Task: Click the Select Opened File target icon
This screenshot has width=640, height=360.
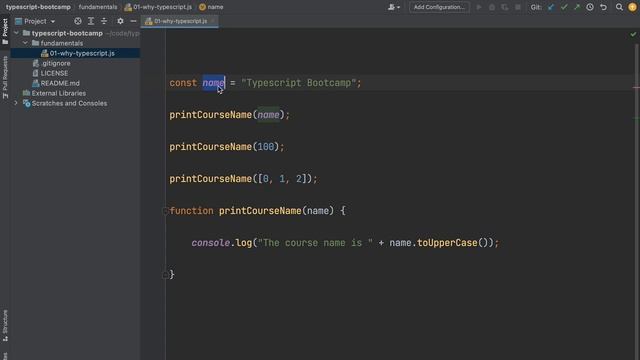Action: click(78, 21)
